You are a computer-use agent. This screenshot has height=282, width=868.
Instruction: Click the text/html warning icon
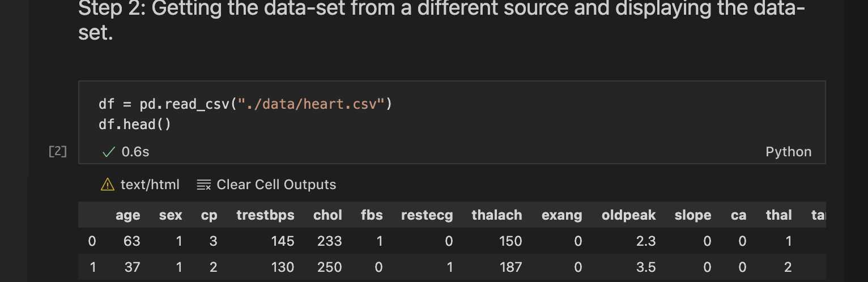[107, 185]
